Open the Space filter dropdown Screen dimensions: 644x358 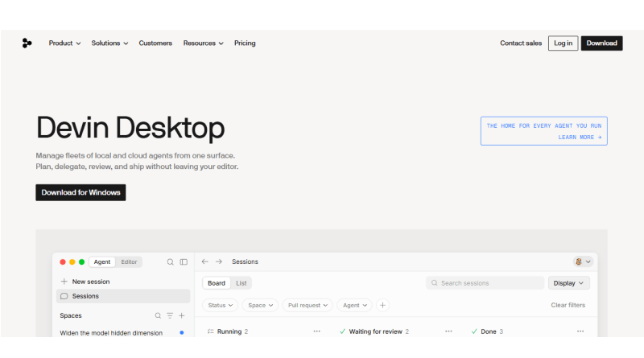click(x=260, y=305)
